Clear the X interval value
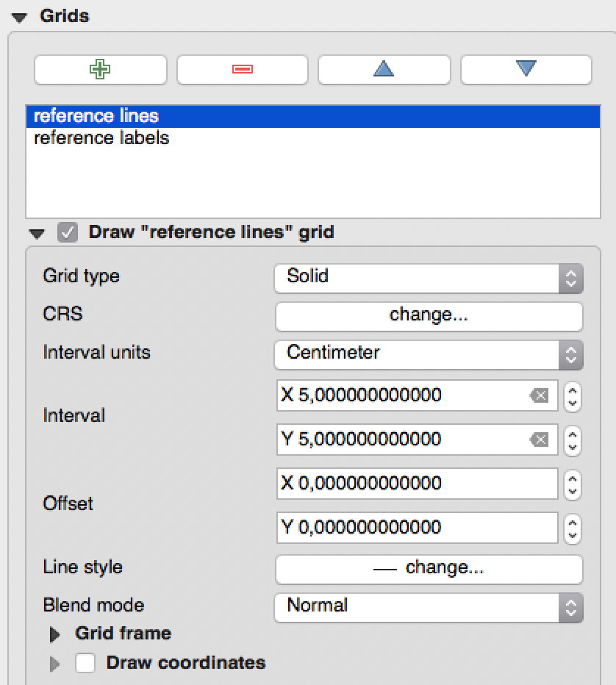Image resolution: width=616 pixels, height=685 pixels. click(539, 396)
